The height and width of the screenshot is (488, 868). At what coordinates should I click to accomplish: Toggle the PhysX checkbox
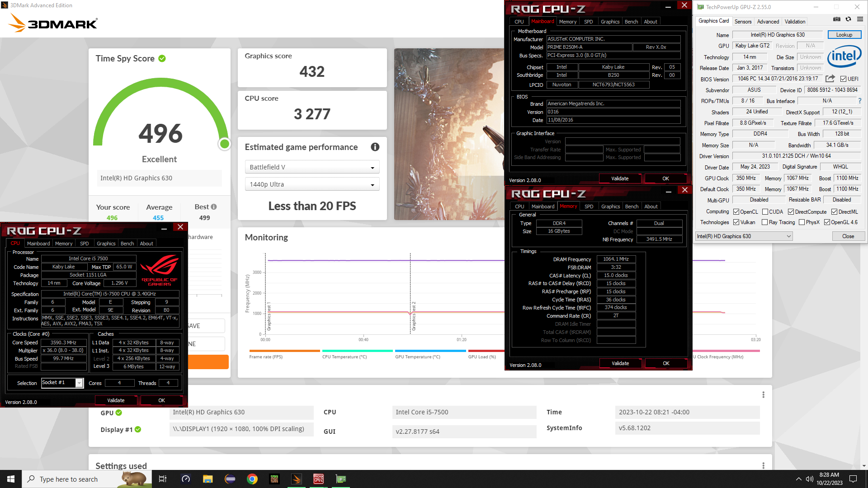point(802,222)
